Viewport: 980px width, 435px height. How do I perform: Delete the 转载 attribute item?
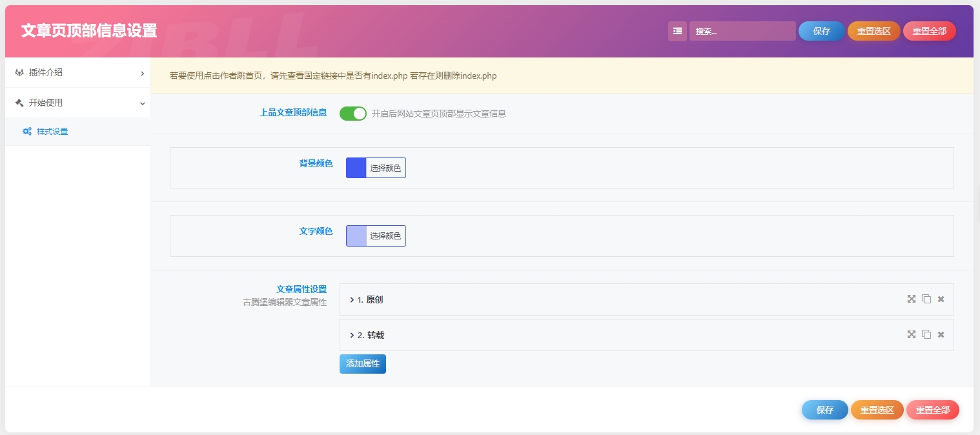(941, 334)
